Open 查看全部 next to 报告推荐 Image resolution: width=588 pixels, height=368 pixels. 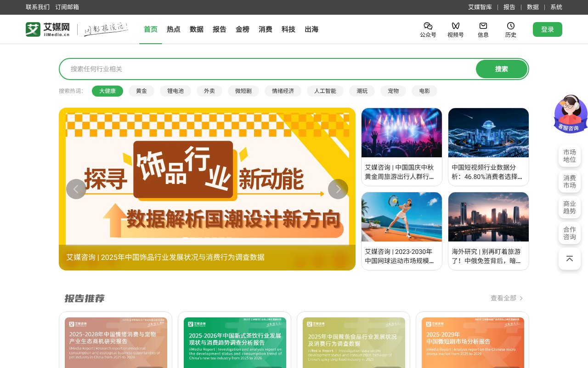[503, 298]
